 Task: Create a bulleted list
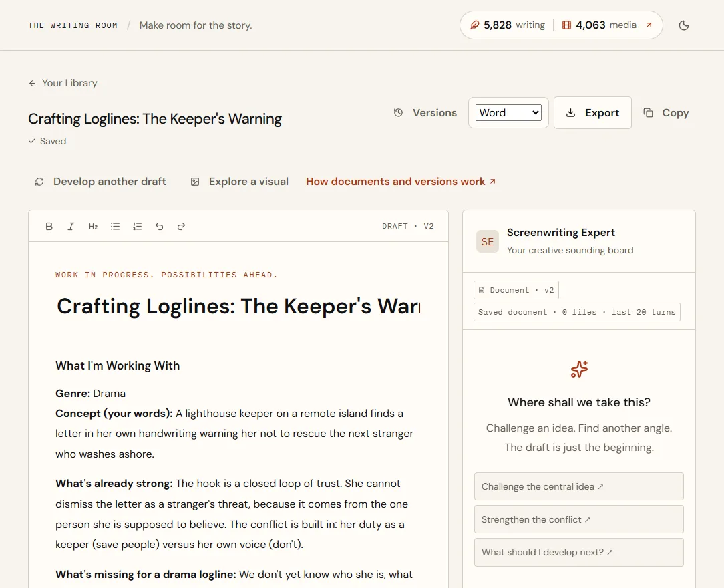[115, 226]
